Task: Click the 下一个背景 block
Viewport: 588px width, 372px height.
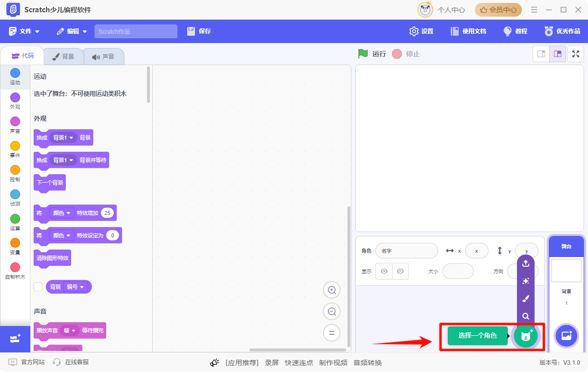Action: coord(49,183)
